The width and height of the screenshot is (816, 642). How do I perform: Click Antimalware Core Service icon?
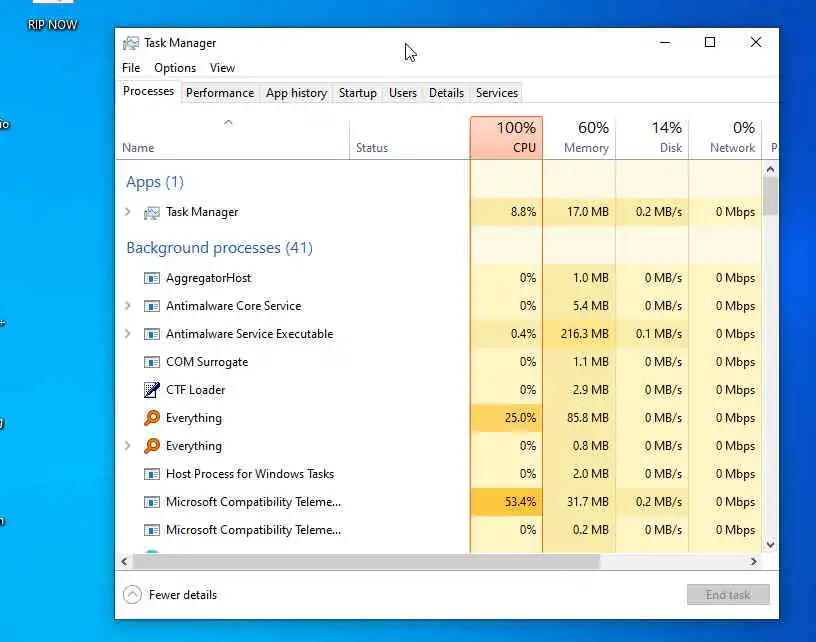151,306
